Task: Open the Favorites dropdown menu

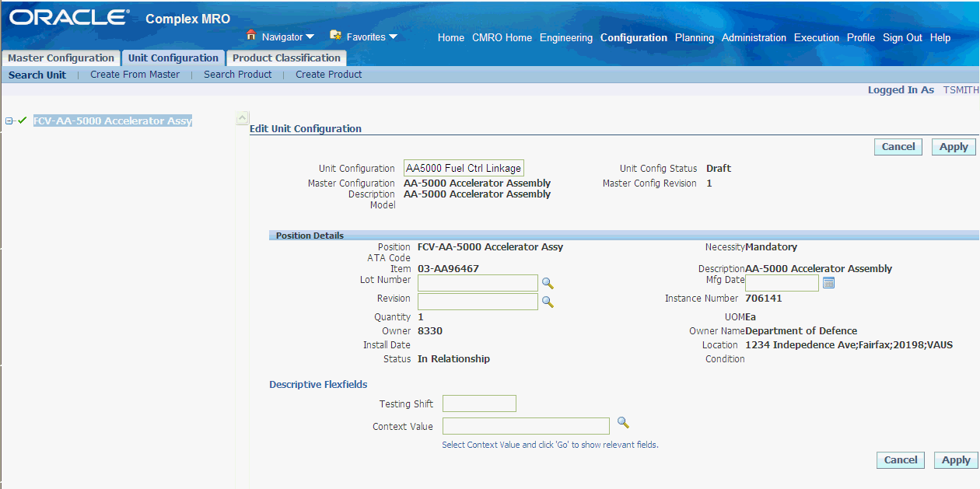Action: click(x=372, y=37)
